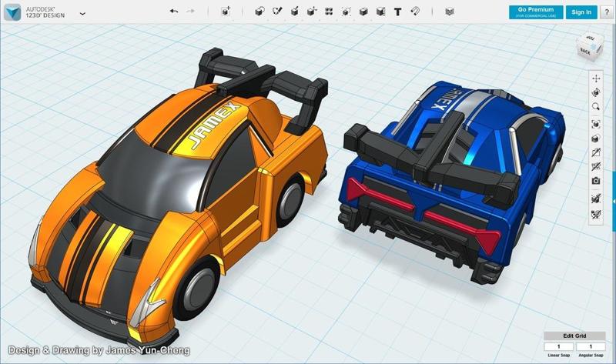Screen dimensions: 616x364
Task: Open the Grouping tools
Action: pyautogui.click(x=346, y=12)
